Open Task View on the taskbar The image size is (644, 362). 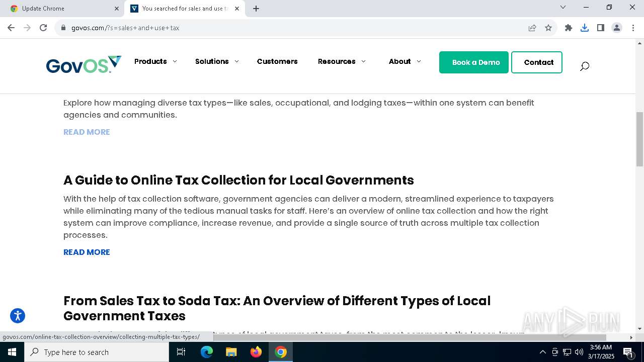coord(181,352)
